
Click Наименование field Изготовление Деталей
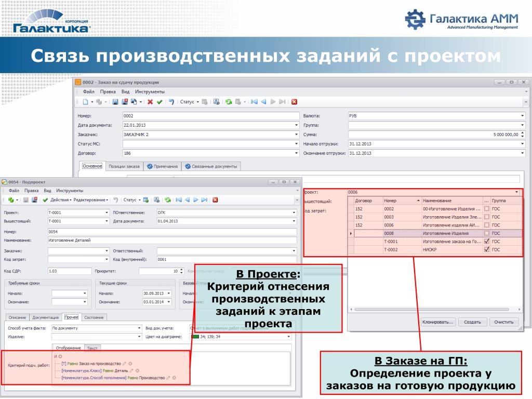[172, 240]
